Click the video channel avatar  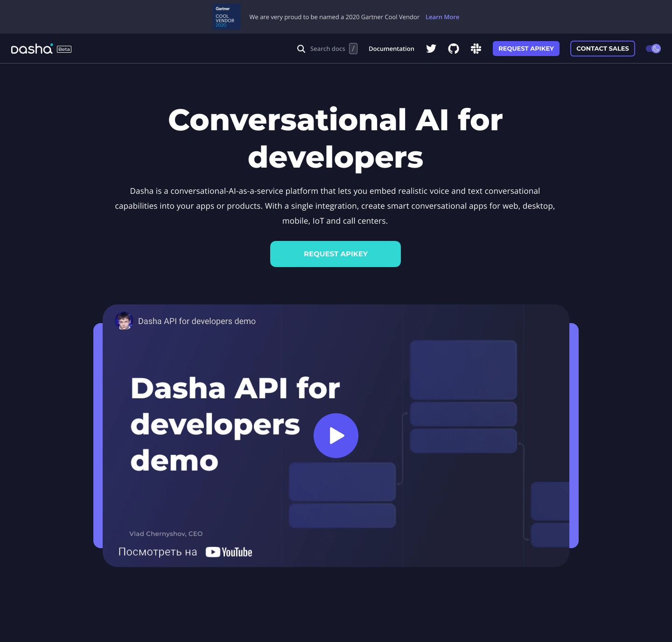click(124, 321)
